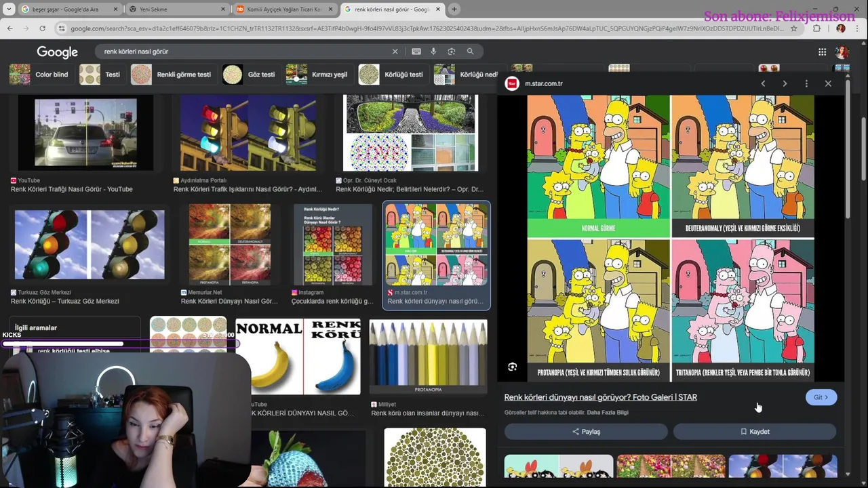Switch to the 'Yeni Sekme' tab
This screenshot has width=868, height=488.
(178, 9)
